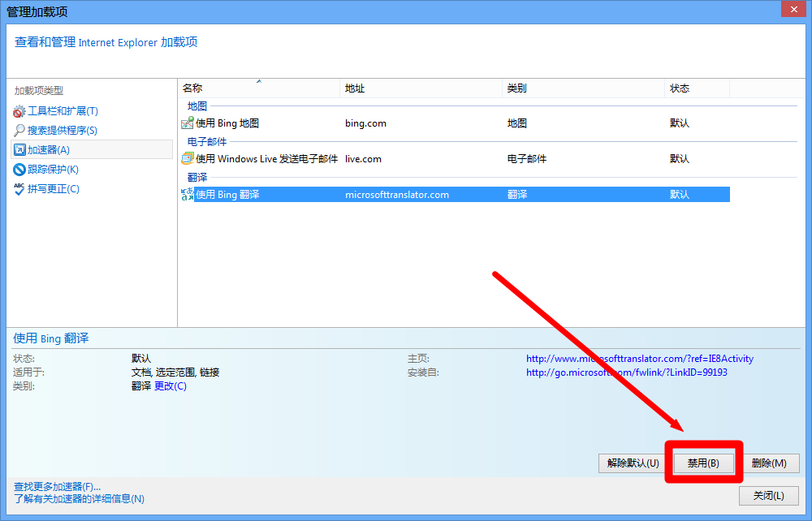Open 了解有关加速器的详细信息(N) link
Screen dimensions: 812x521
tap(79, 499)
